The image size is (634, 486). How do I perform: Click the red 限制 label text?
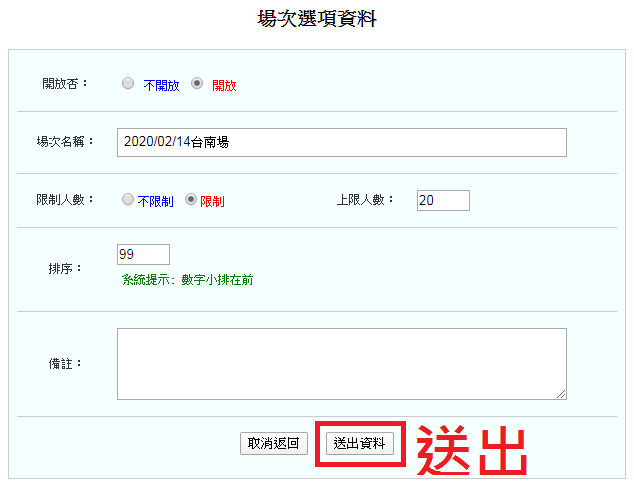(212, 201)
